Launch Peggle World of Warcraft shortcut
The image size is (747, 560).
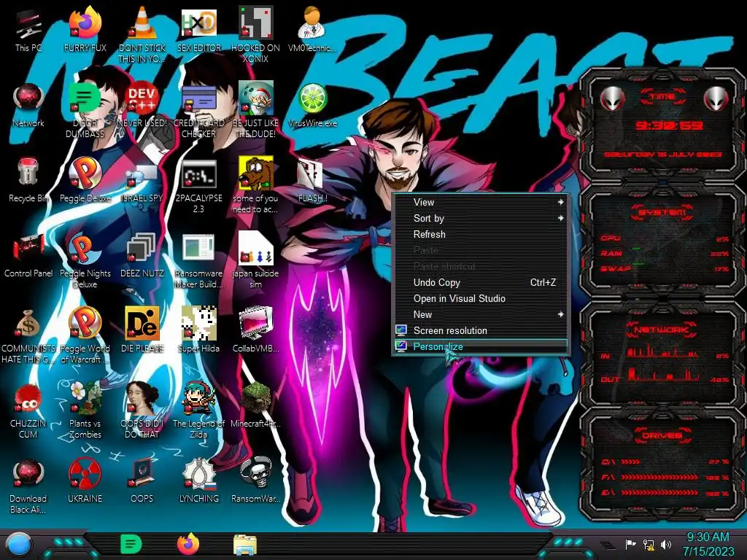pyautogui.click(x=85, y=335)
